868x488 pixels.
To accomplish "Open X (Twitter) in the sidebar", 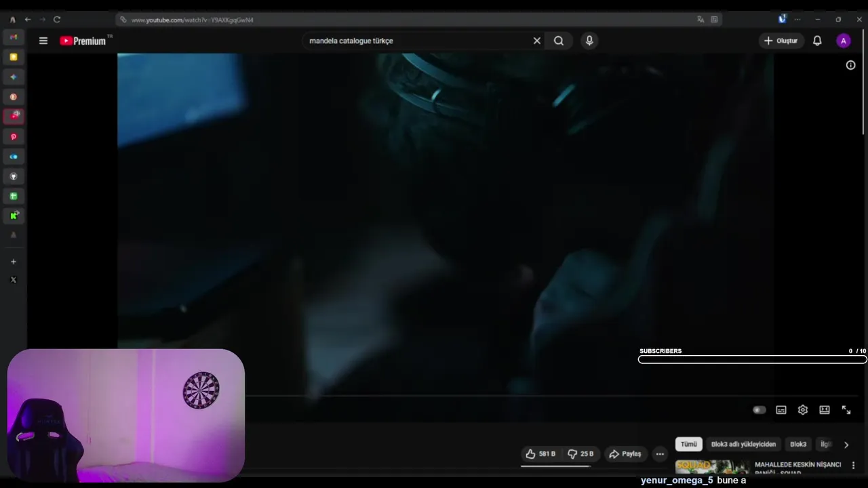I will (x=13, y=280).
